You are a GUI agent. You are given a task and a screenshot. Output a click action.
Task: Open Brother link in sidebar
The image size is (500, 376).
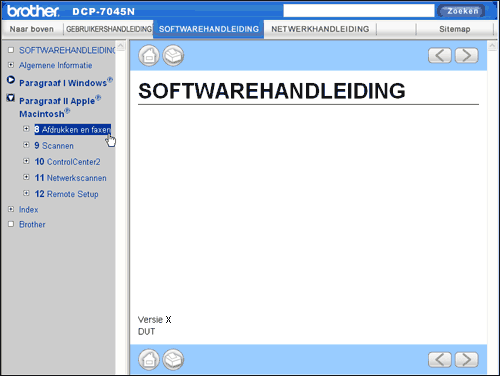point(32,224)
